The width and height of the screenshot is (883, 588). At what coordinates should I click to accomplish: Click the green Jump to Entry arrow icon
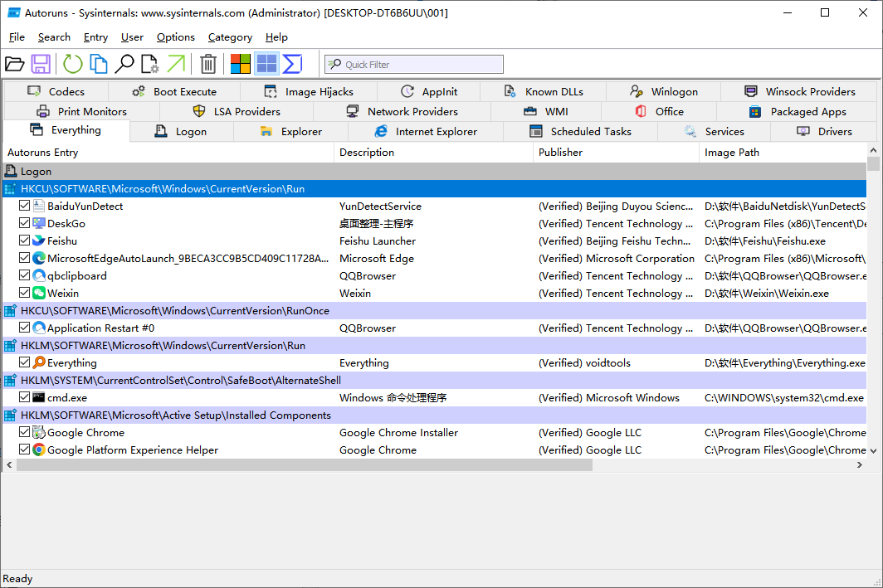coord(176,64)
